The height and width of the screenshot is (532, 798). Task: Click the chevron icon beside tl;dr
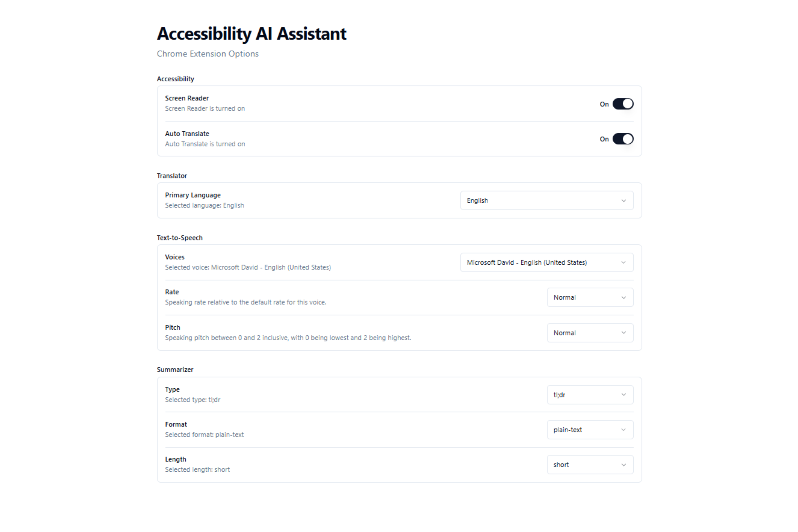click(624, 394)
